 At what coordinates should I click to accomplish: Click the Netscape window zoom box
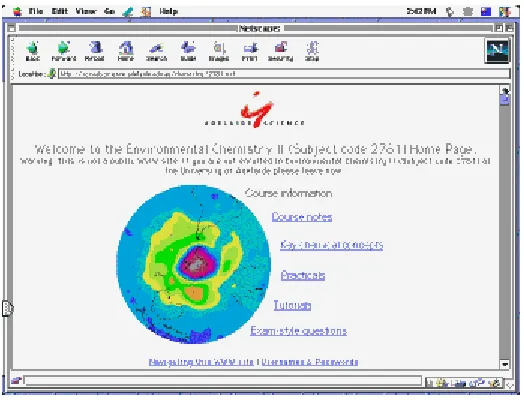(499, 28)
